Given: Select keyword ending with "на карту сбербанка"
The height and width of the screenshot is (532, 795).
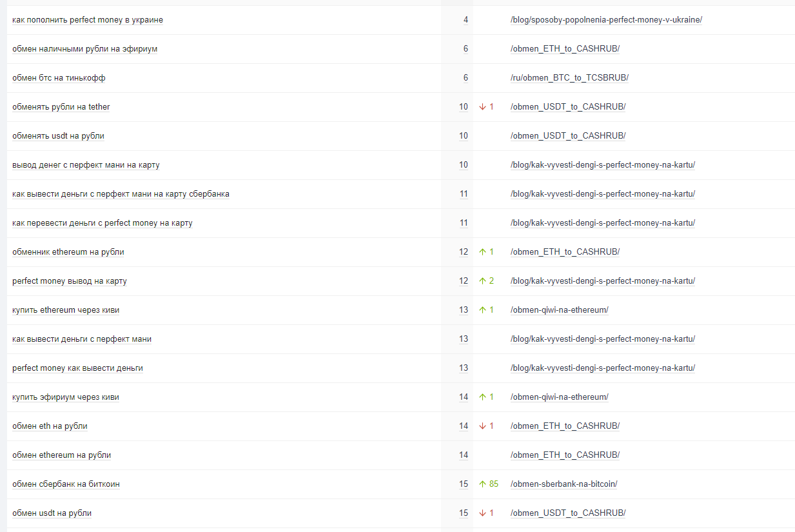Looking at the screenshot, I should coord(121,194).
